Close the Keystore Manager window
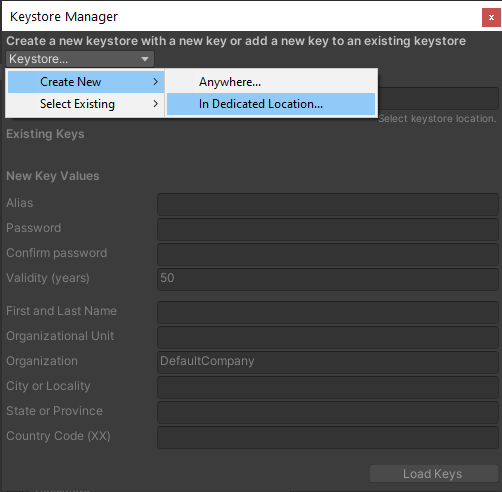 click(491, 17)
